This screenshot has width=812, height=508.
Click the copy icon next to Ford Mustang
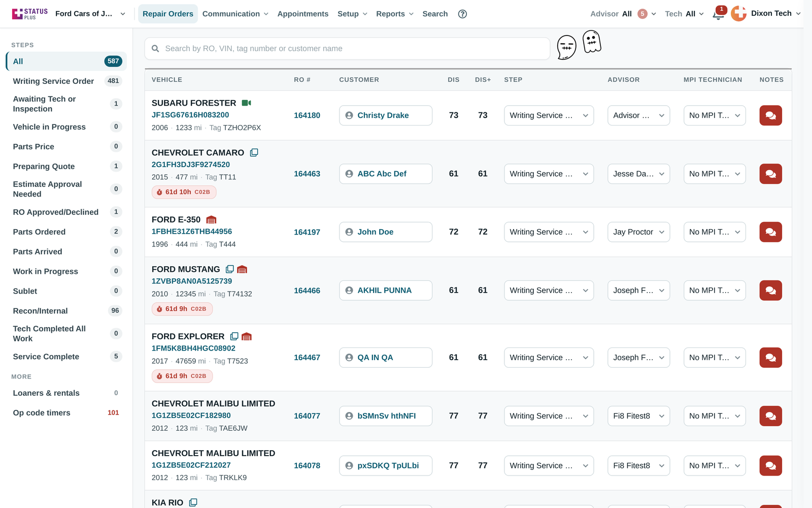pos(230,269)
